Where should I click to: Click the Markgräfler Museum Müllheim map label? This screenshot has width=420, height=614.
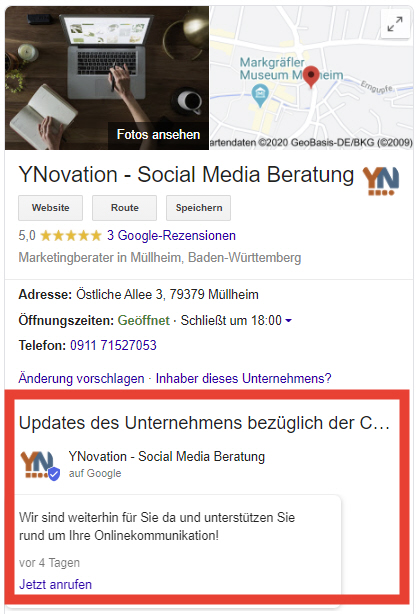pyautogui.click(x=291, y=69)
